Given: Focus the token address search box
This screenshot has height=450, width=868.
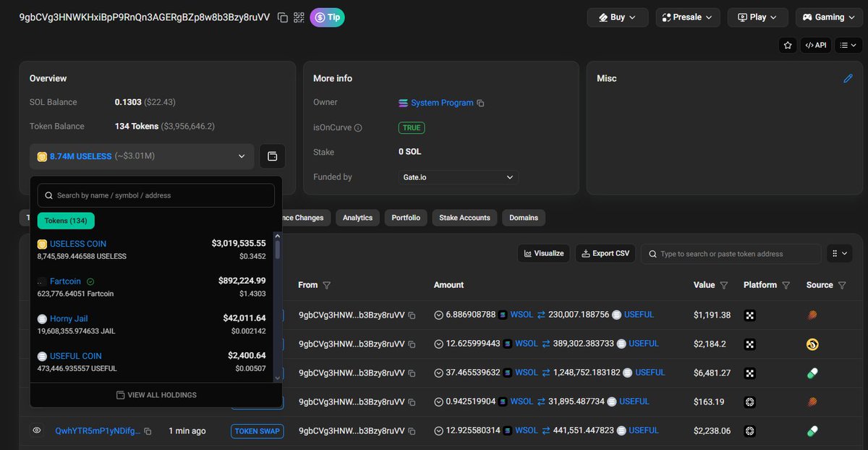Looking at the screenshot, I should [731, 253].
